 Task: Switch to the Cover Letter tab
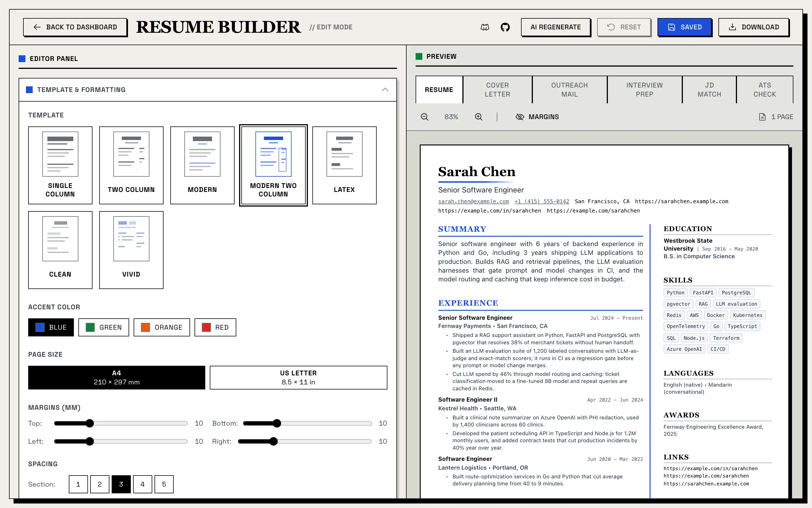point(497,90)
